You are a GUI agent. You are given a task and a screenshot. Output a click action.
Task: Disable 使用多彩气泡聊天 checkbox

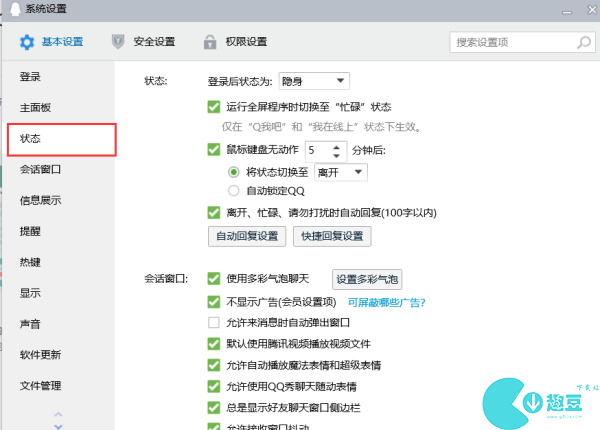(213, 278)
